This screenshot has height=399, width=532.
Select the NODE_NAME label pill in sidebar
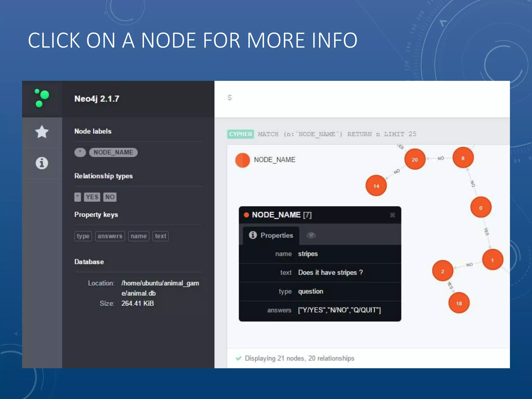(x=113, y=152)
